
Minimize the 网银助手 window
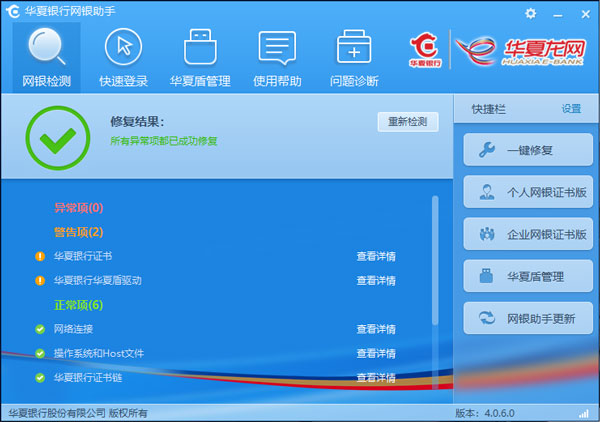pos(558,15)
